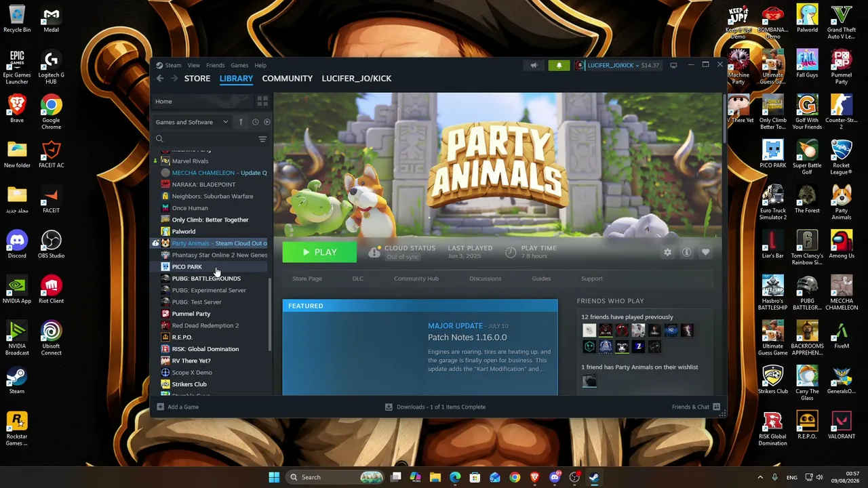
Task: Click the library game list scrollbar
Action: point(271,314)
